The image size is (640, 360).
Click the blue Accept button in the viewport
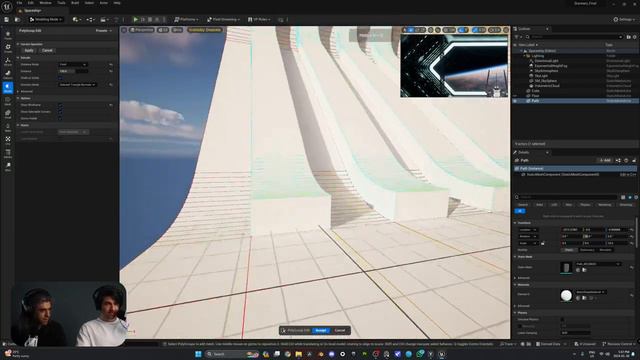pos(321,330)
